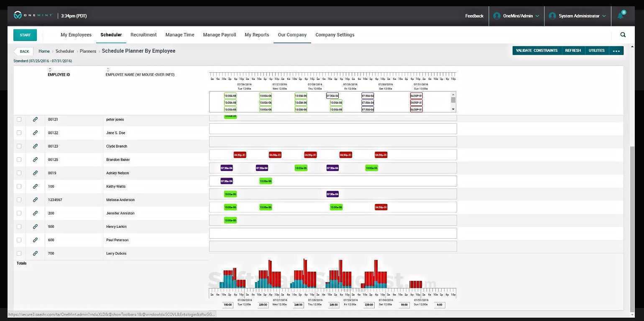This screenshot has width=644, height=321.
Task: Click link icon for Clyde Branch row
Action: pyautogui.click(x=35, y=146)
